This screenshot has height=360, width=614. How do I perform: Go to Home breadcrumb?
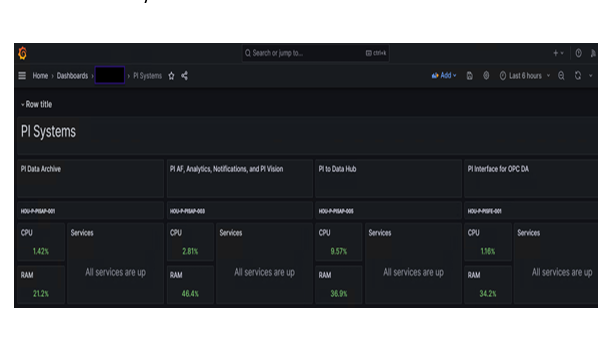coord(40,76)
